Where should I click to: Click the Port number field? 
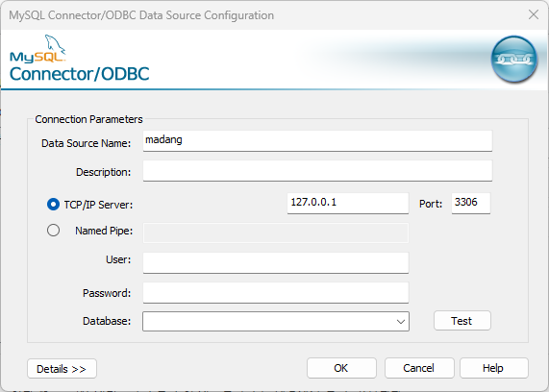(471, 203)
